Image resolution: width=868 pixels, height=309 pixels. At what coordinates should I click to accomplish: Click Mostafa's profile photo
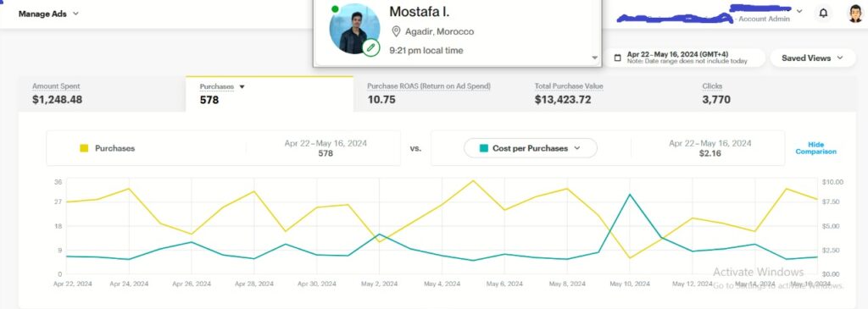pos(354,29)
